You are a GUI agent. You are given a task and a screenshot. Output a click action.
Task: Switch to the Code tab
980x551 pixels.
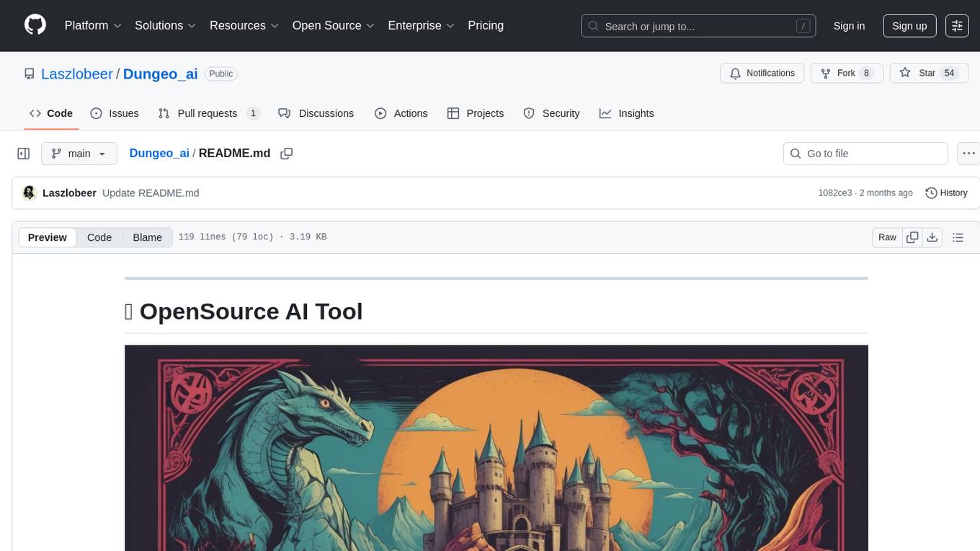pyautogui.click(x=51, y=113)
